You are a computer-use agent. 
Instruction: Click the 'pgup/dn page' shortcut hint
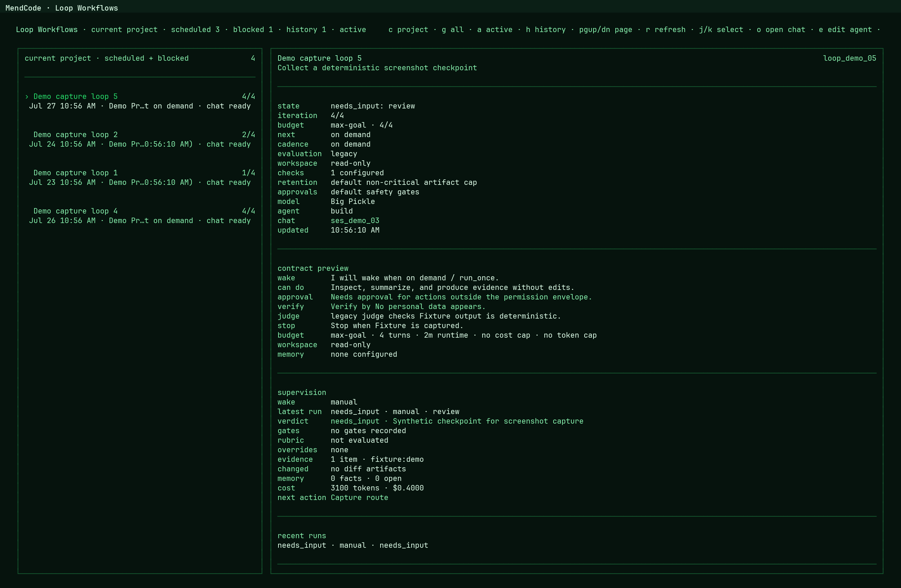tap(605, 30)
